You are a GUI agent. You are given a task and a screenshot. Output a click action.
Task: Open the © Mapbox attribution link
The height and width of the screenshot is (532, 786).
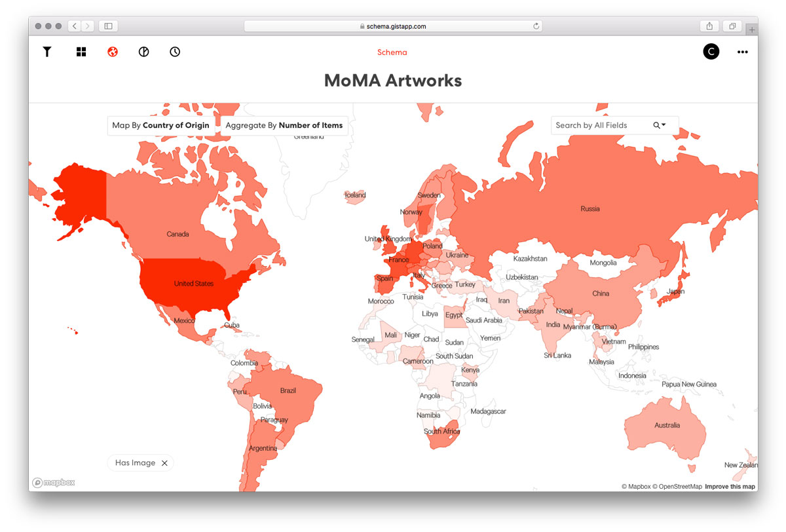click(x=635, y=487)
